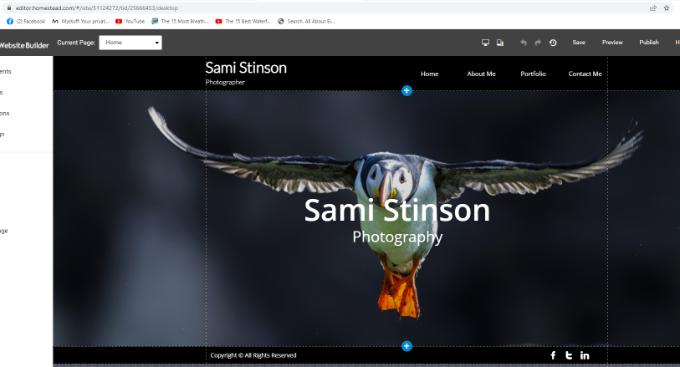The image size is (680, 367).
Task: Click the browser address bar URL
Action: (x=97, y=8)
